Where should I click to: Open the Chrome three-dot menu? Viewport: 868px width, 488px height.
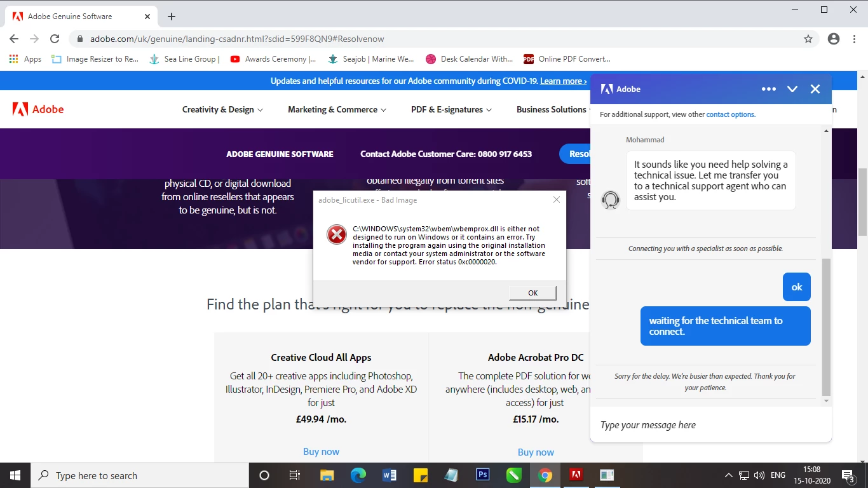click(854, 39)
